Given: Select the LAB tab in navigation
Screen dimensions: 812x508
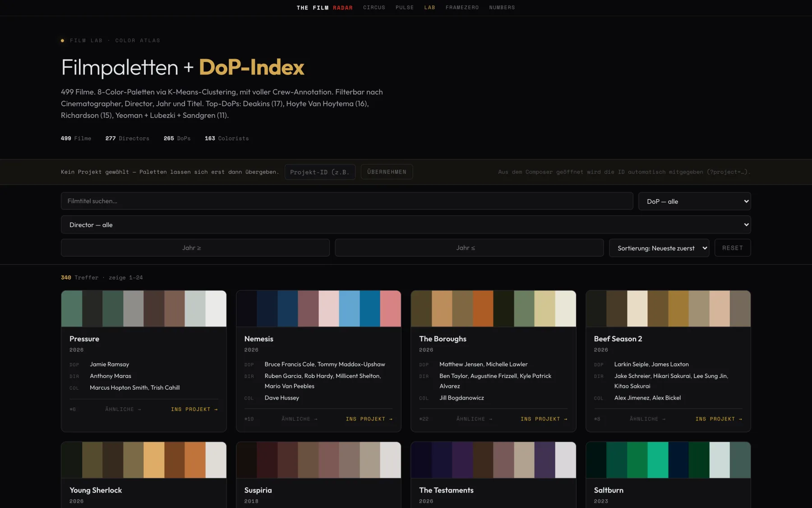Looking at the screenshot, I should pos(429,8).
